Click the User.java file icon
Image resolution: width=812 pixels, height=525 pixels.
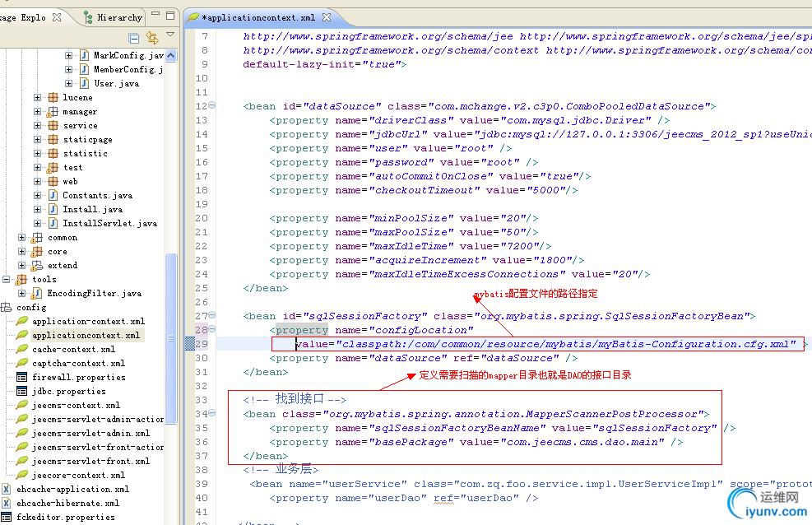point(85,83)
